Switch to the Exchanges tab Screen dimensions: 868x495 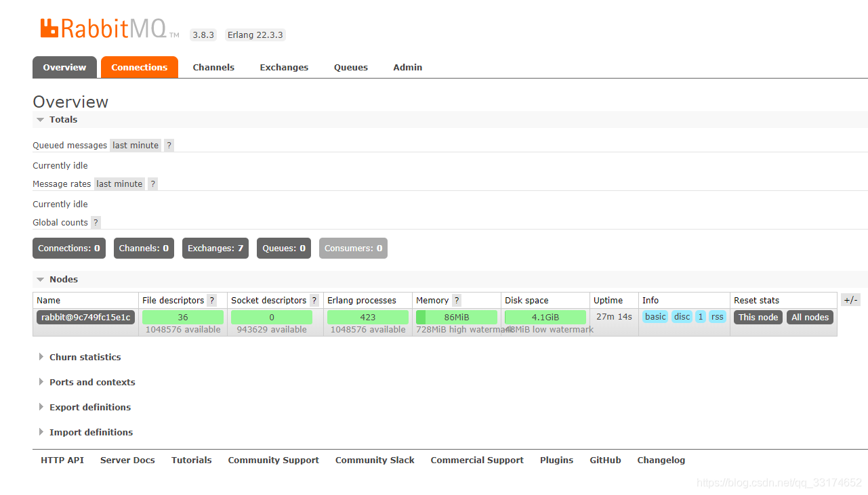(284, 67)
